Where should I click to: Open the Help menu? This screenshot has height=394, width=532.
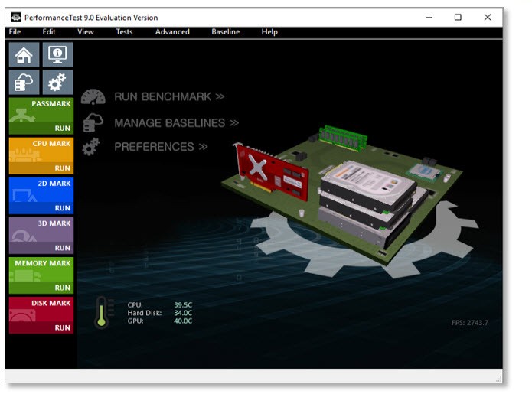tap(269, 32)
